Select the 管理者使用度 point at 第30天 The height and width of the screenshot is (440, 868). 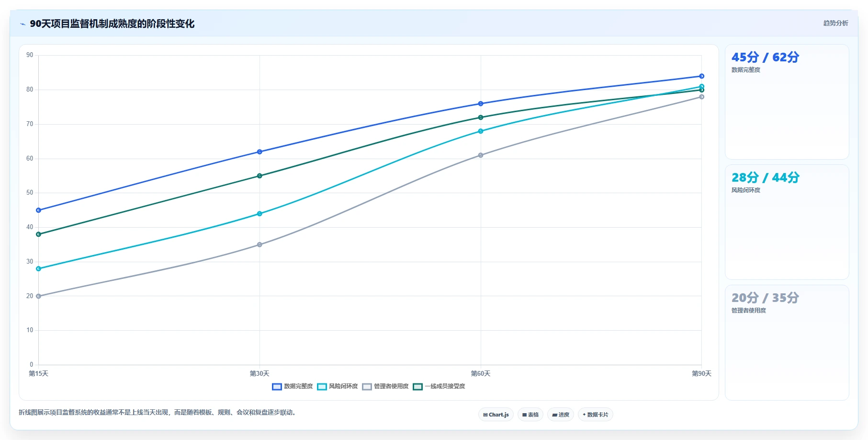259,245
